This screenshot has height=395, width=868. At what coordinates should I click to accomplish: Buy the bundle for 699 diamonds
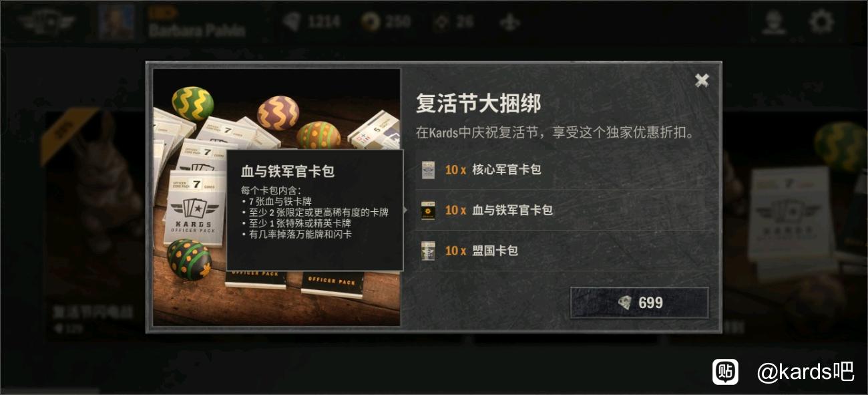point(639,303)
